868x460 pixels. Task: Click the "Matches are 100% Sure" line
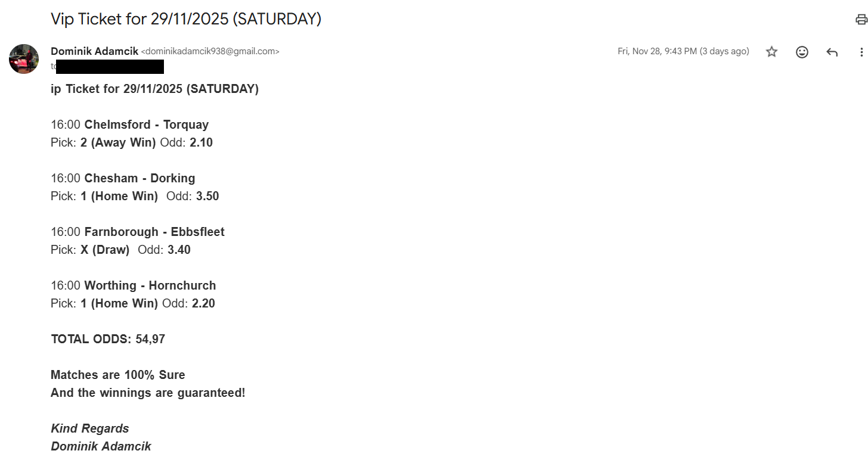coord(117,375)
